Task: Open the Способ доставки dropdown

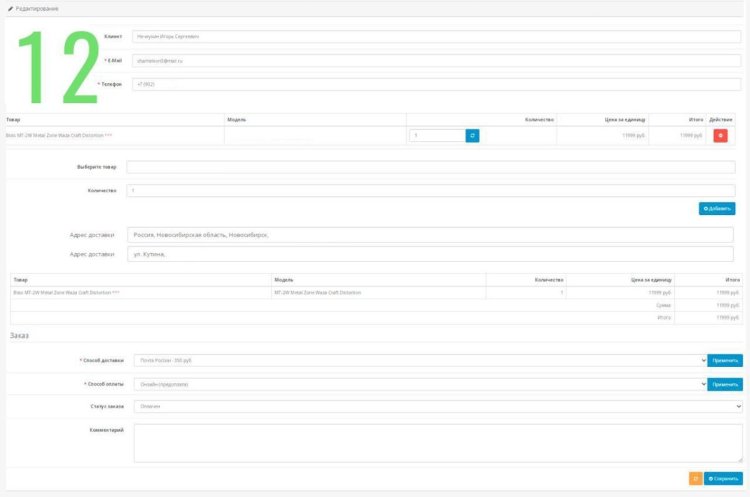Action: [419, 360]
